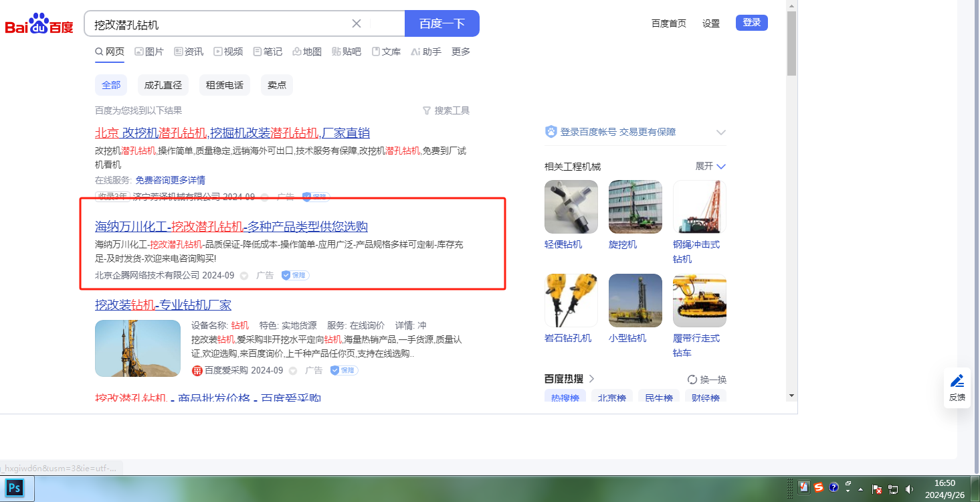Open Photoshop from the taskbar
The width and height of the screenshot is (980, 502).
coord(14,488)
